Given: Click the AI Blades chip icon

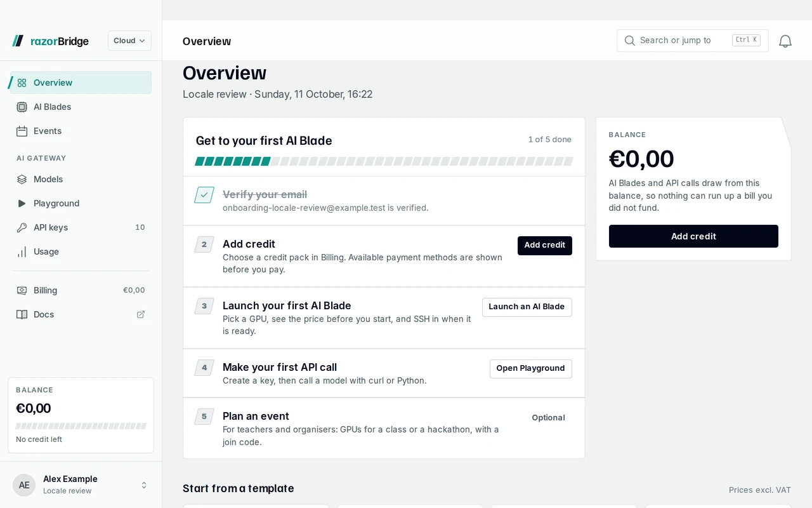Looking at the screenshot, I should click(22, 107).
